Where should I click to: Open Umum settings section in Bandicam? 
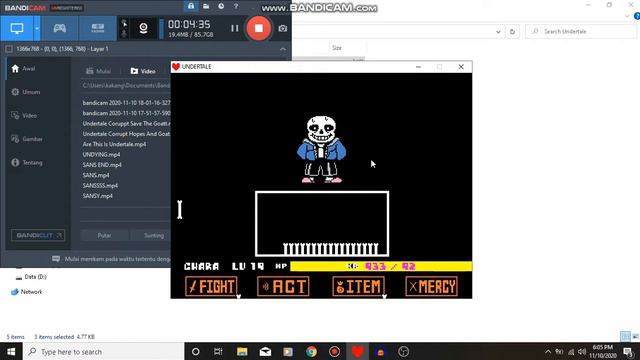[x=26, y=92]
